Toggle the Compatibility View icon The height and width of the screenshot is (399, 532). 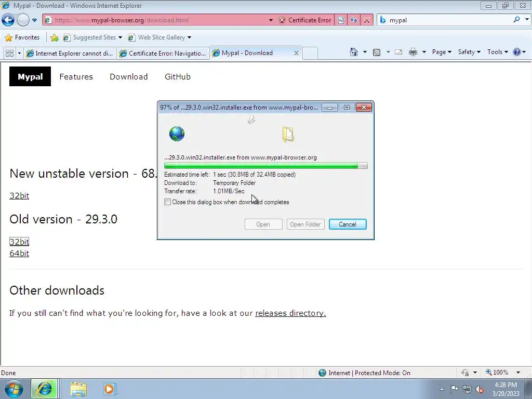click(341, 20)
